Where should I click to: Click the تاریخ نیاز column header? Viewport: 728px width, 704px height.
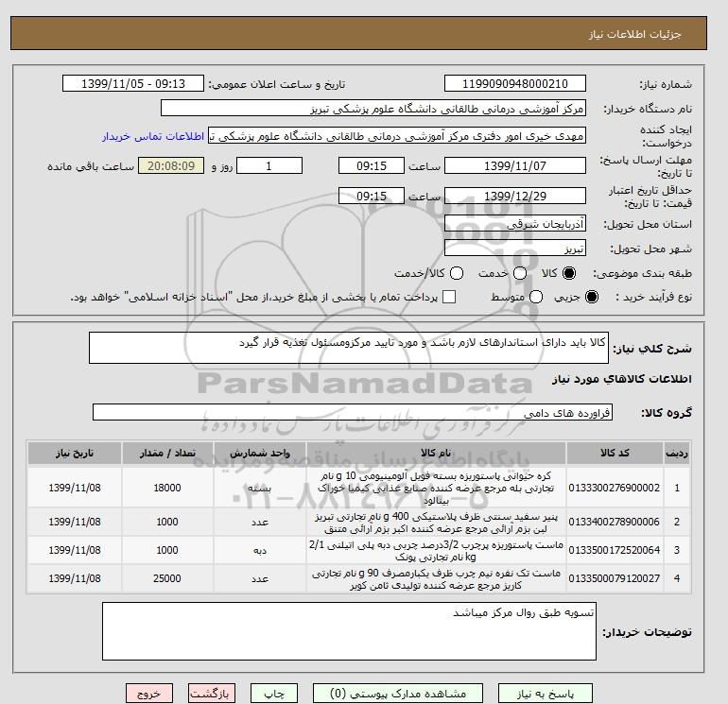click(75, 453)
